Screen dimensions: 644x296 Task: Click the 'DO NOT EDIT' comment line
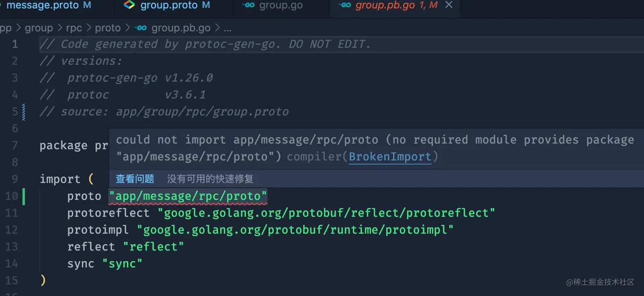[205, 44]
